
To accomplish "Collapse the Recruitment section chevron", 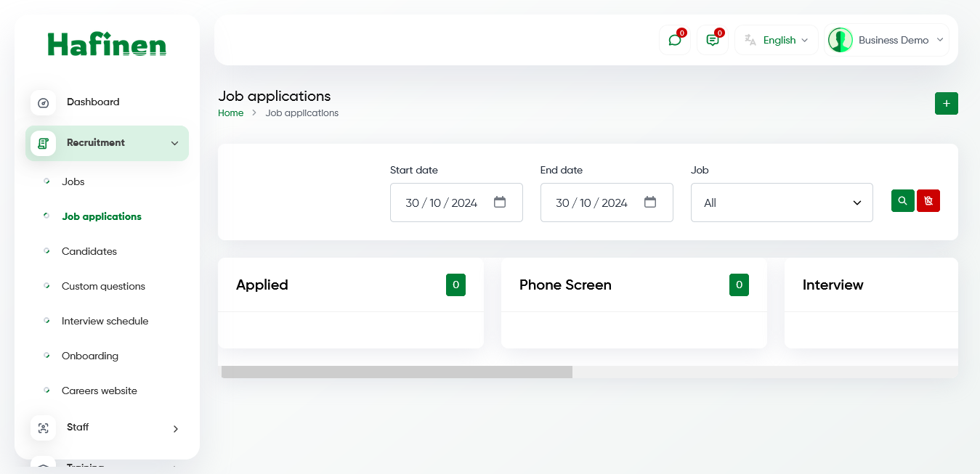I will tap(174, 143).
